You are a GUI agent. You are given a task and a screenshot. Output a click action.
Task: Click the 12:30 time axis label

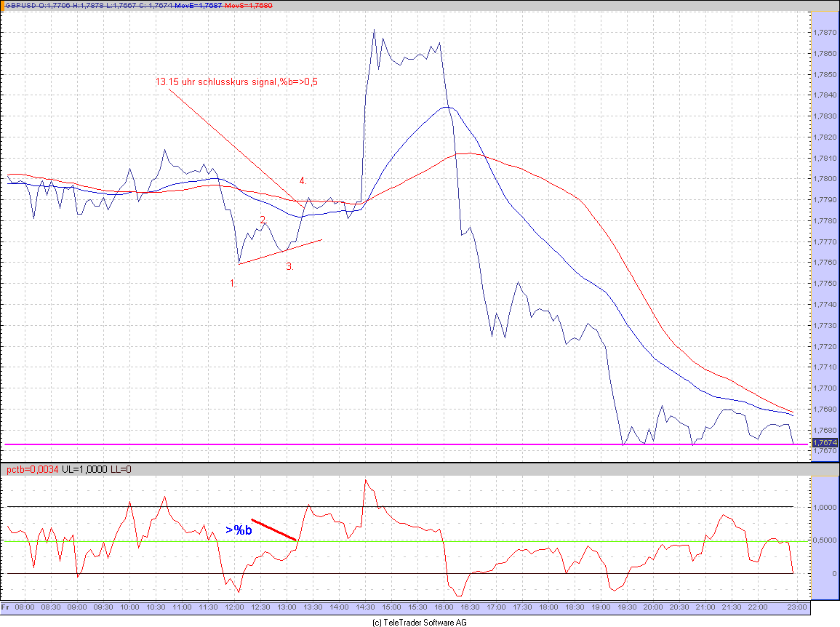[260, 607]
